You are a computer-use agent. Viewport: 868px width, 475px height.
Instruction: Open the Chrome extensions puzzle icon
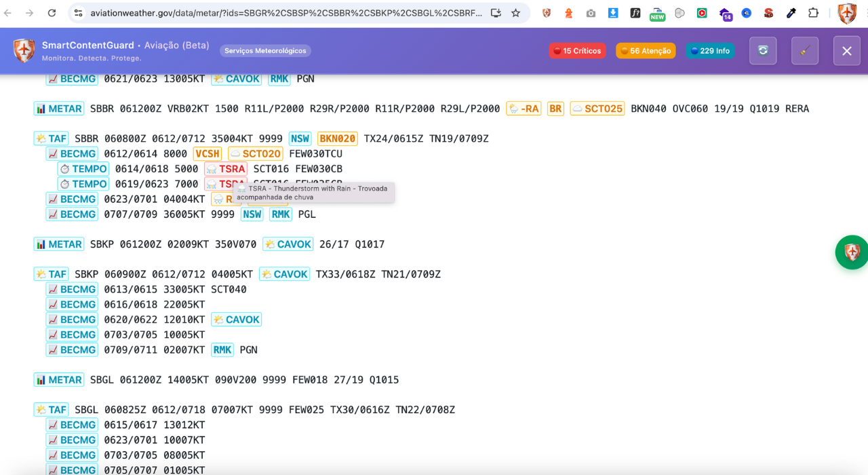[x=813, y=13]
